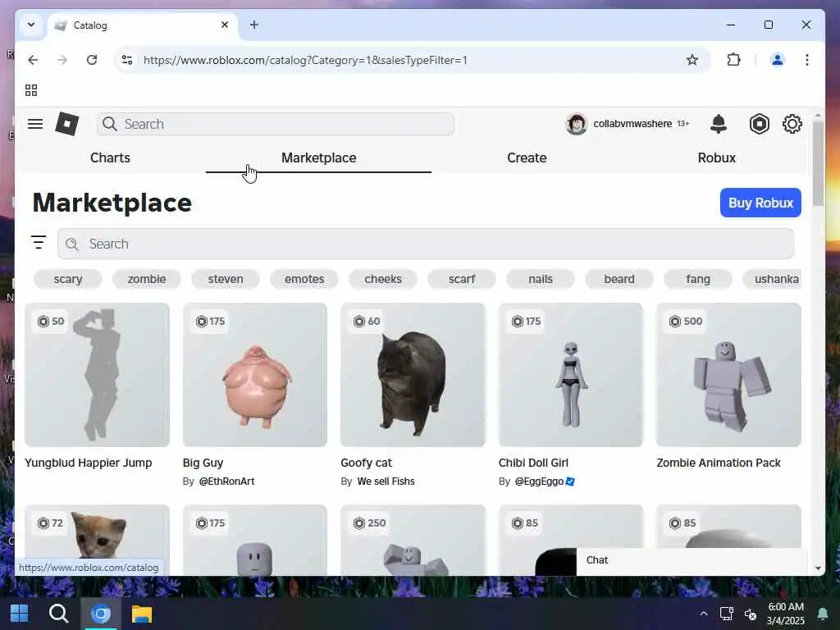Open the Marketplace filter options icon

point(38,243)
